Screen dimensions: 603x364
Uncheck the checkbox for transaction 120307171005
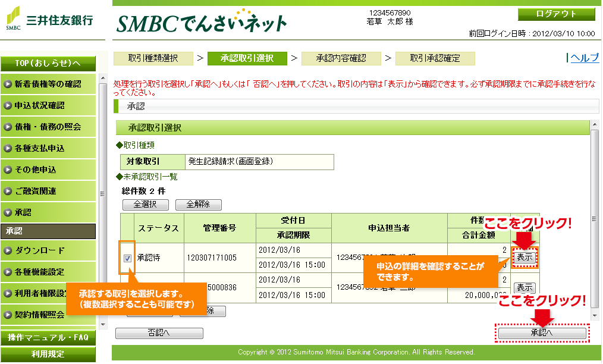tap(128, 258)
